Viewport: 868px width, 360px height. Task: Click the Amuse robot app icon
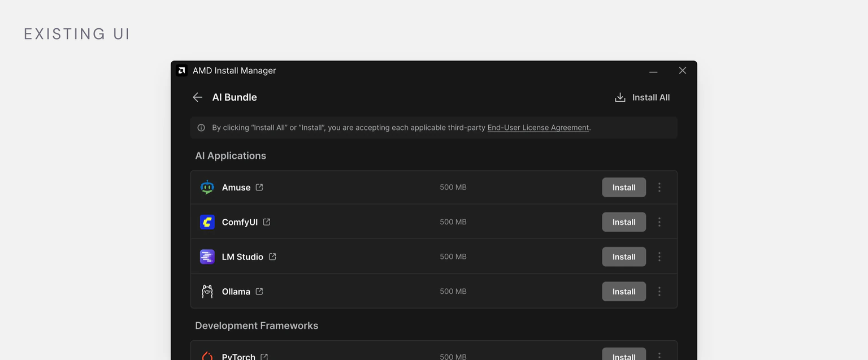pos(207,187)
